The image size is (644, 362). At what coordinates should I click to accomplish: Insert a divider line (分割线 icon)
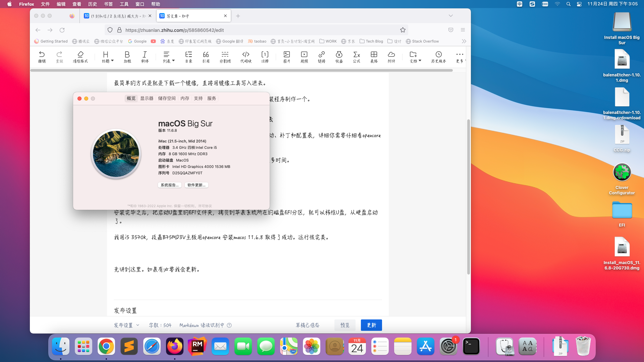pos(225,57)
